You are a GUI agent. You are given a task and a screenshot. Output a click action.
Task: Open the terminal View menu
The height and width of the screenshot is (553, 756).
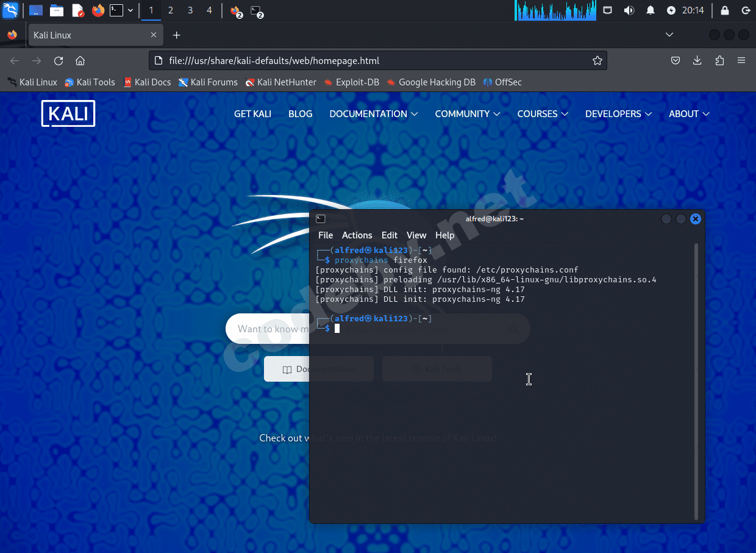[x=416, y=235]
